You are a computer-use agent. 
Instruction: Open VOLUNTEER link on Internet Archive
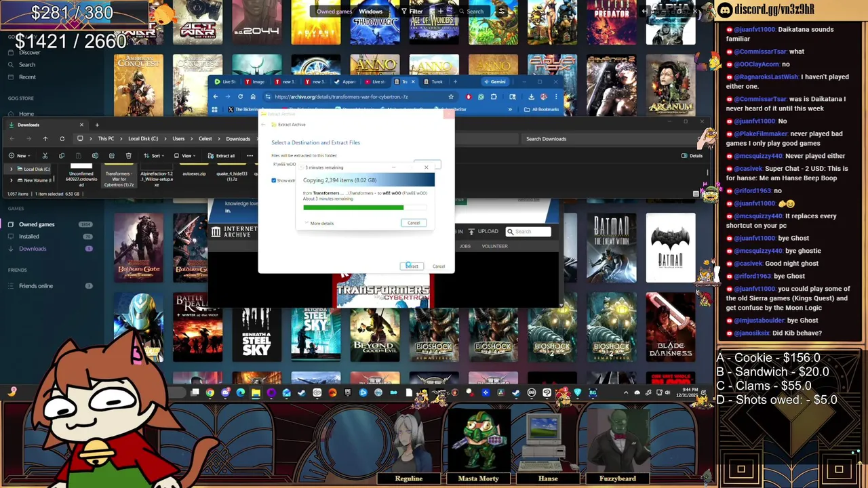point(494,246)
